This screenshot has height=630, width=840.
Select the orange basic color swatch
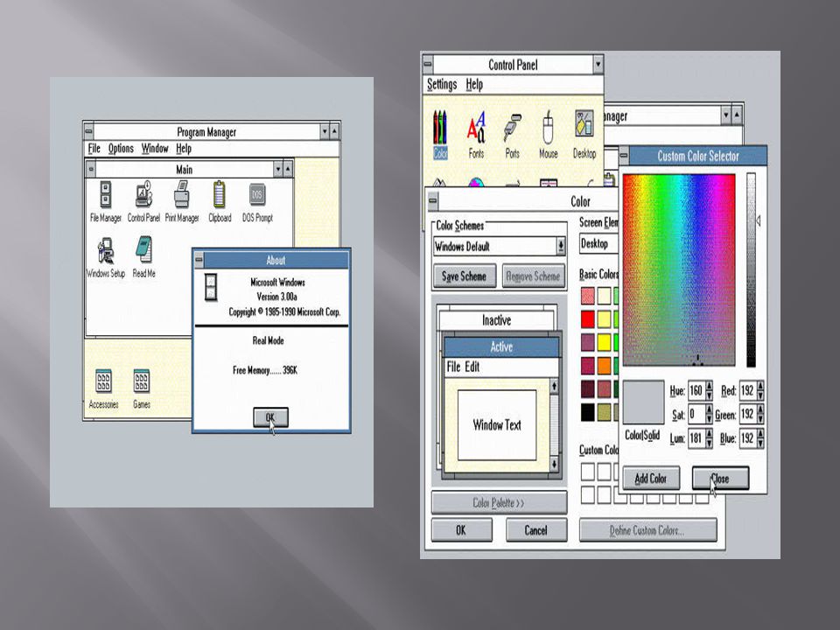[605, 366]
